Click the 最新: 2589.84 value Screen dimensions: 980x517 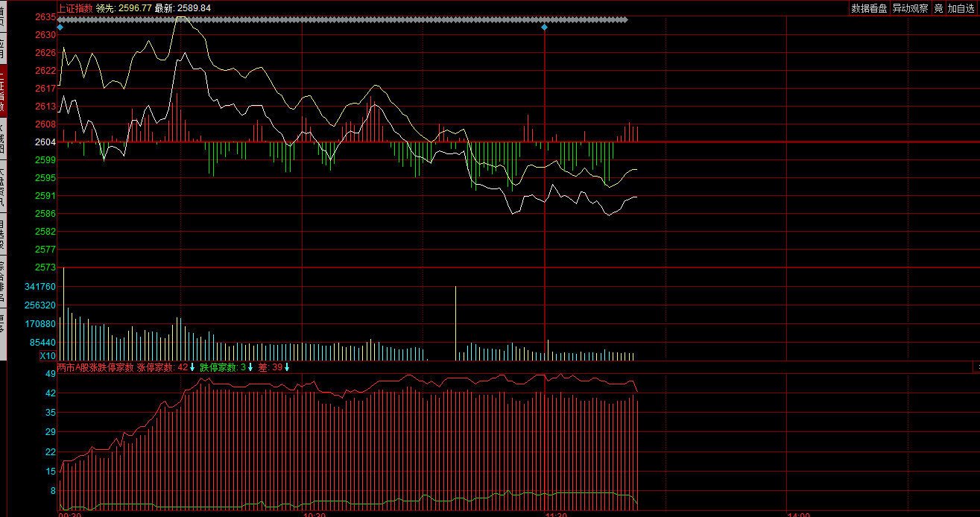click(183, 7)
